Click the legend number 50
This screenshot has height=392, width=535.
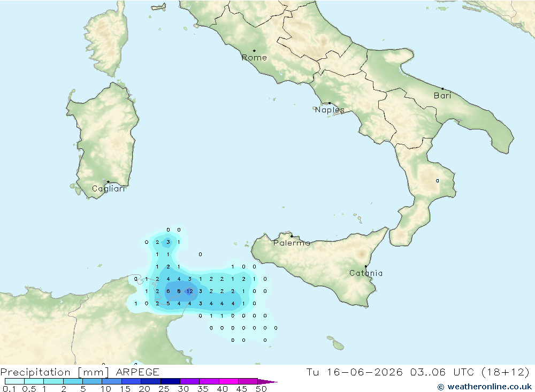[261, 389]
